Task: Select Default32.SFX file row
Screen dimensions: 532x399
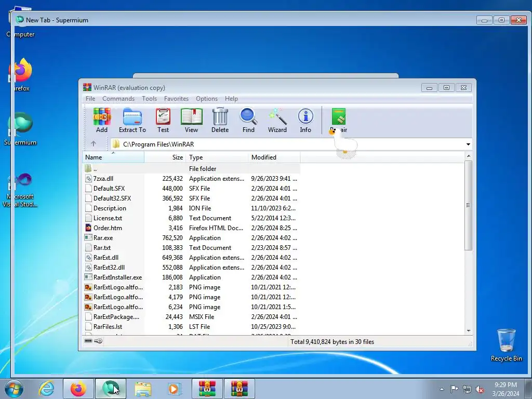Action: [191, 198]
